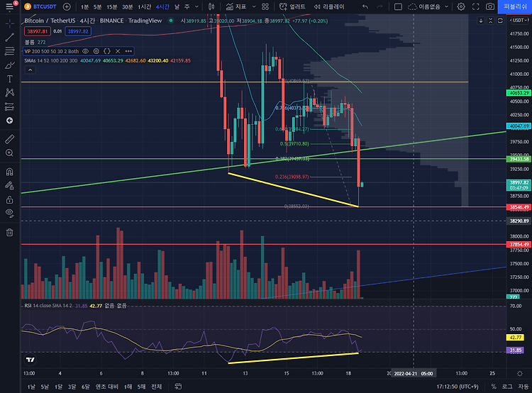
Task: Click the blue buy price 38997.82 button
Action: pyautogui.click(x=78, y=31)
